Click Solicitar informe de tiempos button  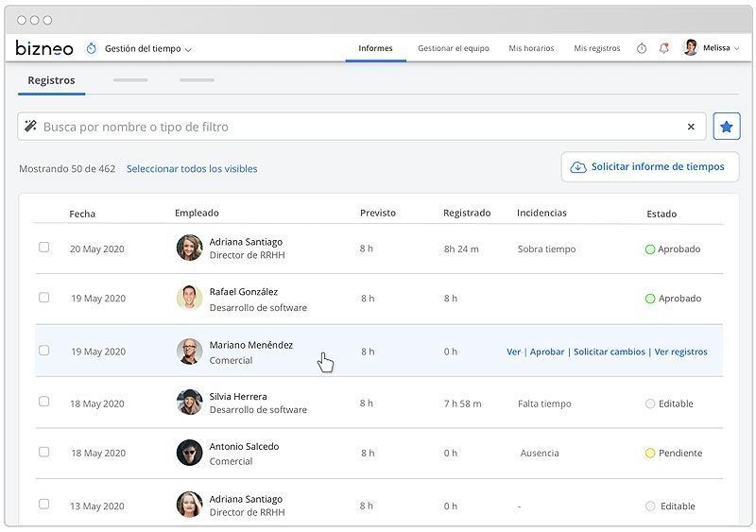(650, 167)
